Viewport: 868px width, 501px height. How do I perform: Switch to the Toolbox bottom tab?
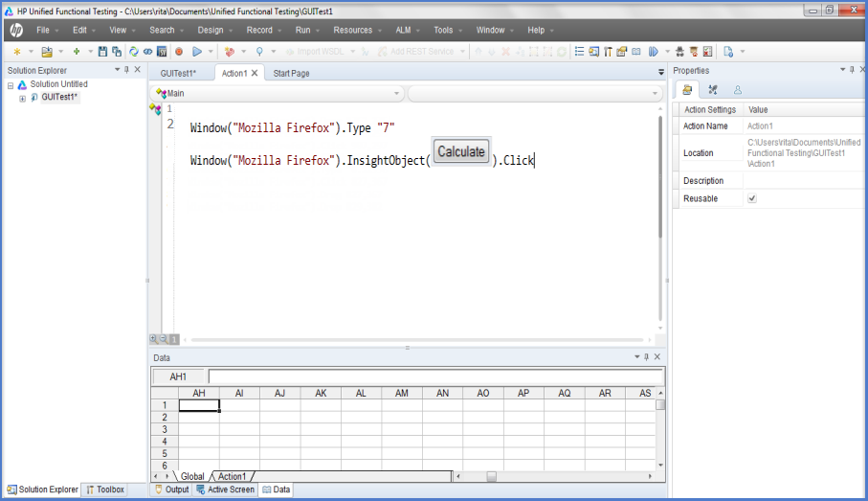pos(104,490)
